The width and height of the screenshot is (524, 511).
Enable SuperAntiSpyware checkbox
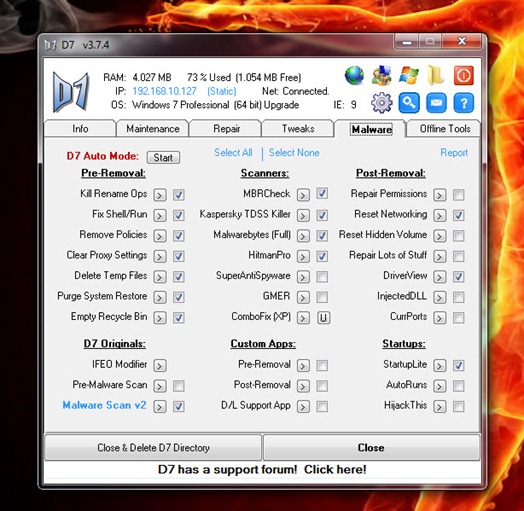coord(322,277)
